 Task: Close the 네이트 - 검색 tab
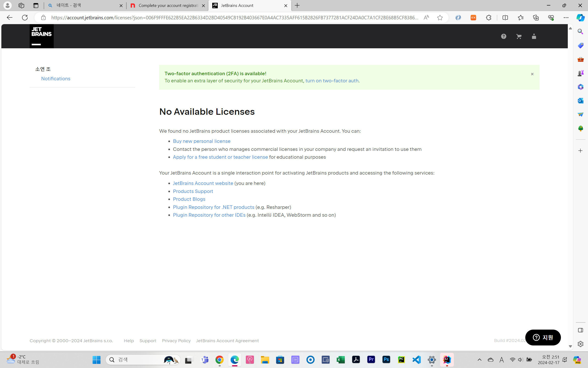tap(121, 6)
